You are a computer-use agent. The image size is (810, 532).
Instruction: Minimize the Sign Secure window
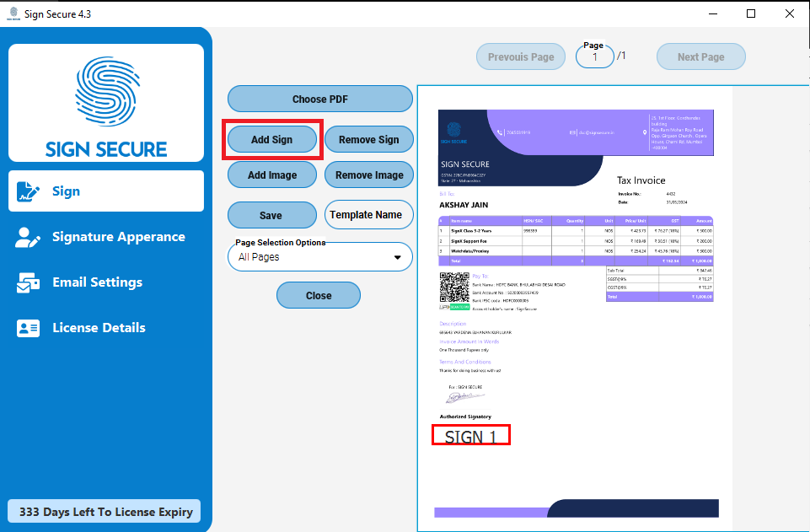coord(713,14)
